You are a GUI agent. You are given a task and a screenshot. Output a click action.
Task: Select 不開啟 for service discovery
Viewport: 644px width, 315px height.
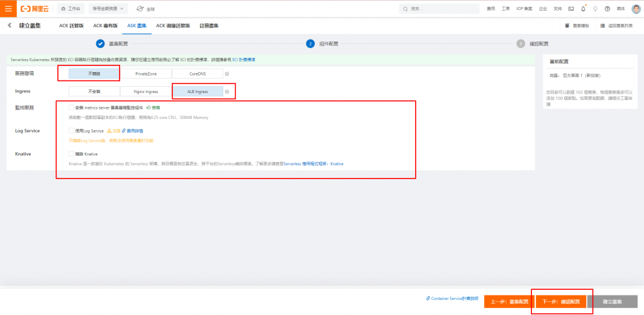(x=94, y=74)
